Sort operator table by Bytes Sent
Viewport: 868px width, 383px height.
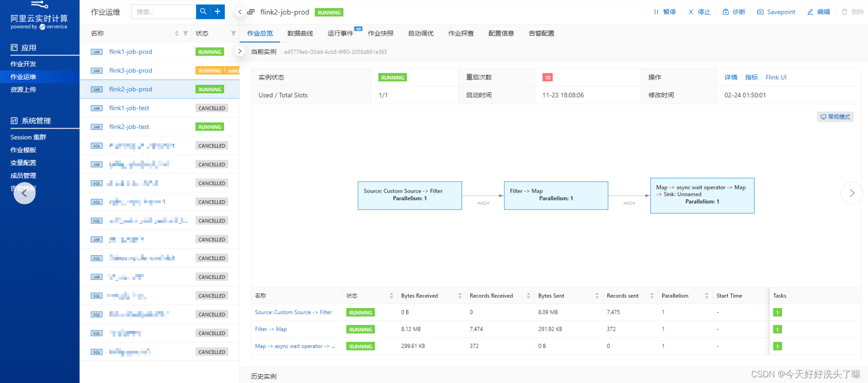597,295
